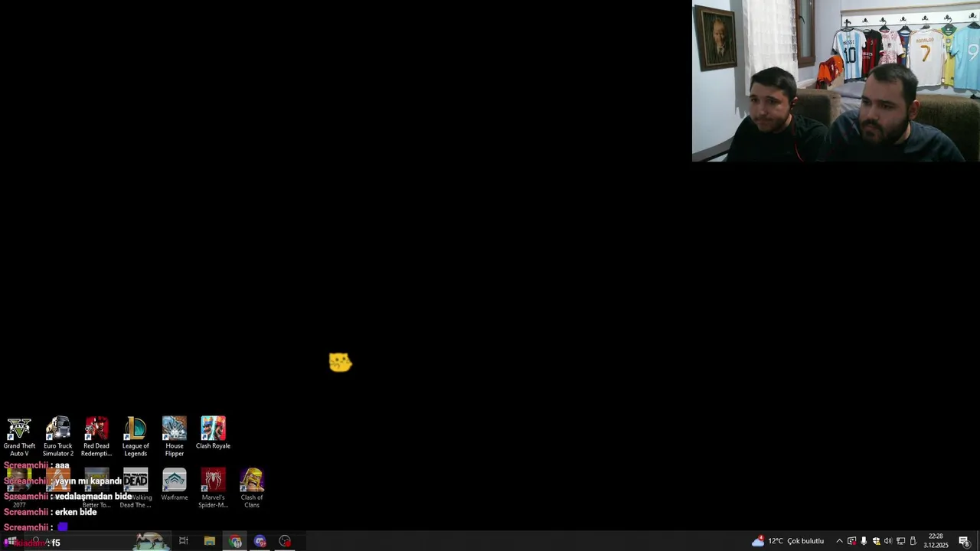Image resolution: width=980 pixels, height=551 pixels.
Task: Launch the League of Legends shortcut
Action: click(136, 436)
